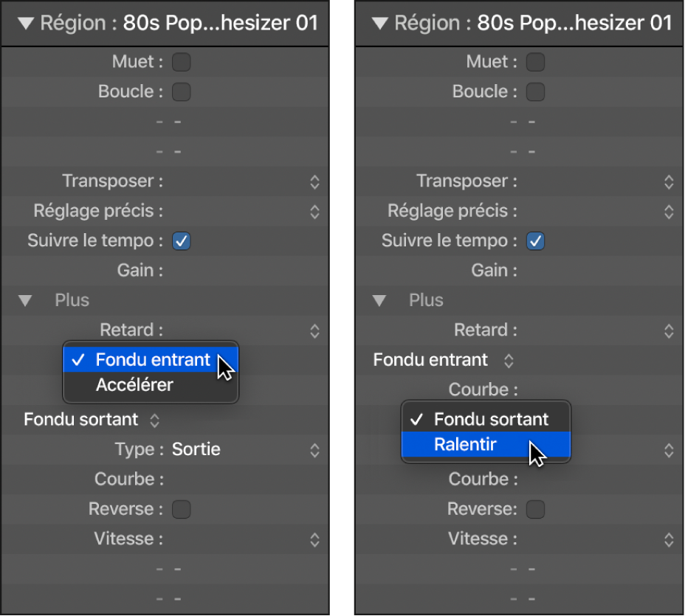The width and height of the screenshot is (685, 616).
Task: Collapse the right Région disclosure triangle
Action: coord(380,23)
